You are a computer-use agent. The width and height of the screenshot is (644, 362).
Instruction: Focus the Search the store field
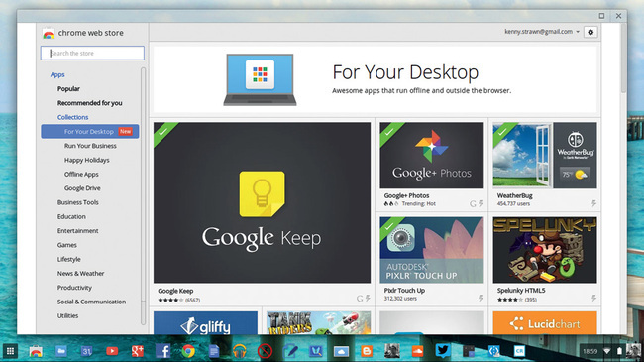[92, 54]
